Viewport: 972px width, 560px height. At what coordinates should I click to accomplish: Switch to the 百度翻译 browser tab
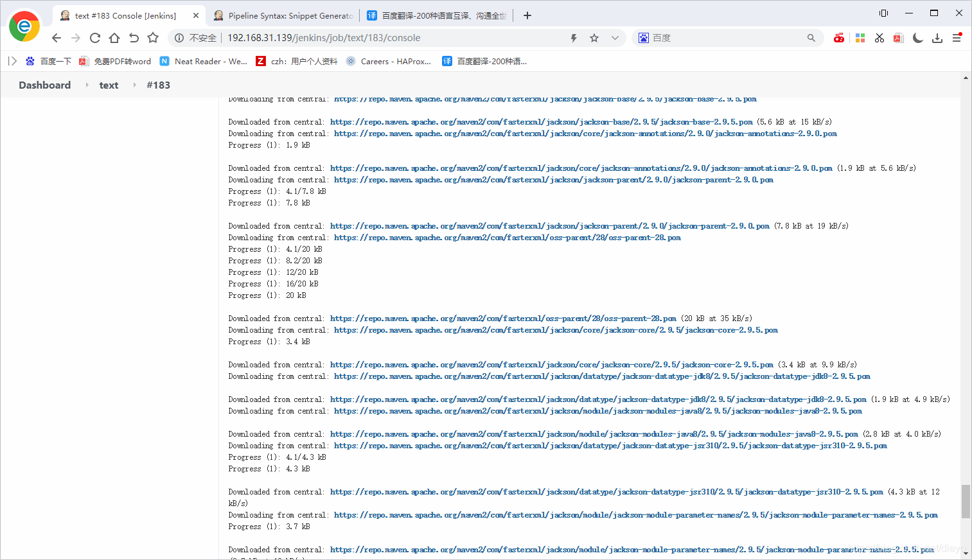(x=437, y=15)
